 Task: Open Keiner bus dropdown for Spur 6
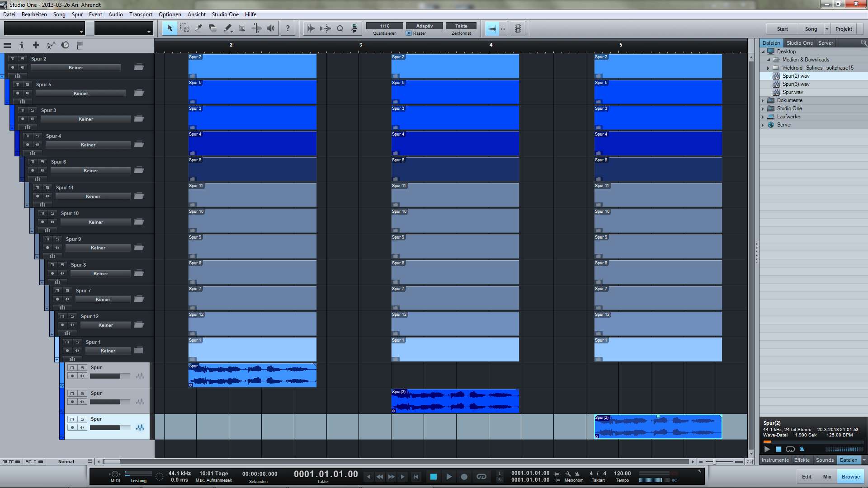tap(91, 171)
